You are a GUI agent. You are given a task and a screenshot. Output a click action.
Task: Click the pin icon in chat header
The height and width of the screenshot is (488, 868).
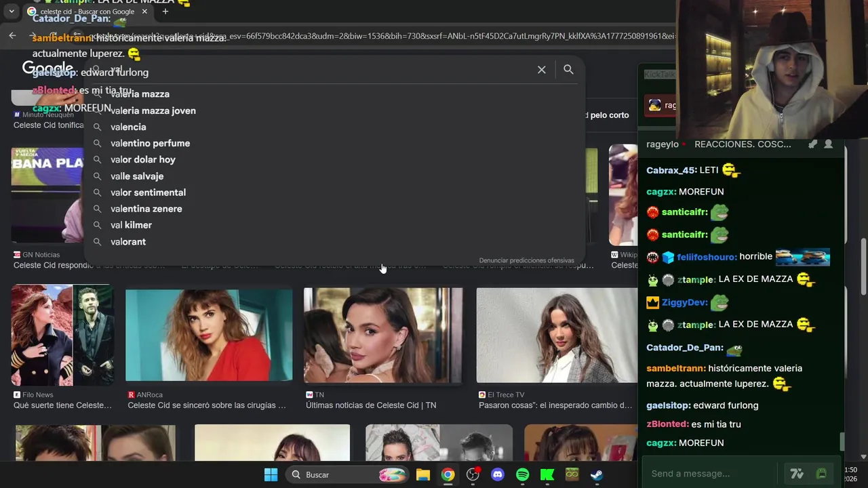coord(812,144)
